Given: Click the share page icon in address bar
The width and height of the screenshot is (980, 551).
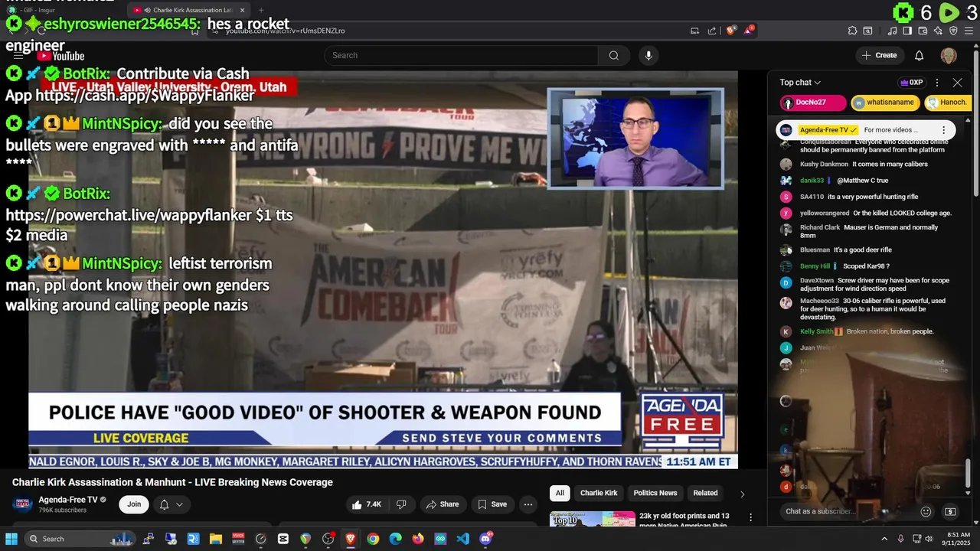Looking at the screenshot, I should [712, 31].
